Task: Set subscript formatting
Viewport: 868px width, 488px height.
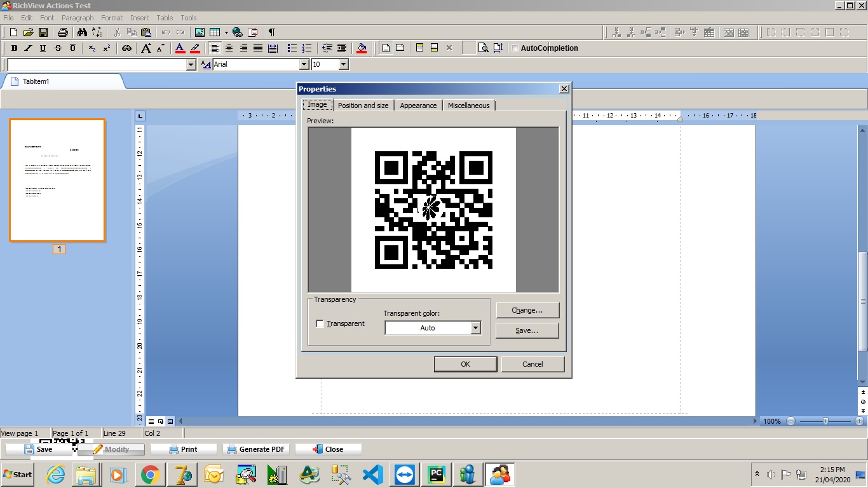Action: pos(92,48)
